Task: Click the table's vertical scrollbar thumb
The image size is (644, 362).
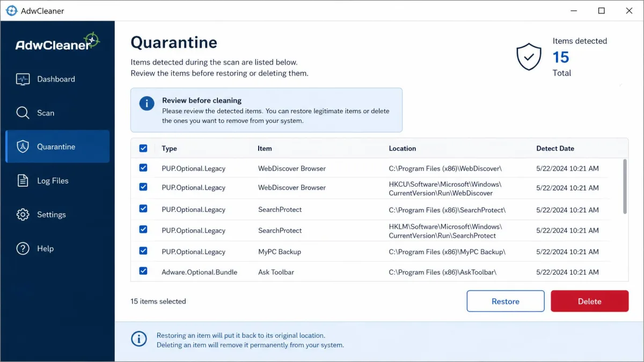Action: (x=625, y=186)
